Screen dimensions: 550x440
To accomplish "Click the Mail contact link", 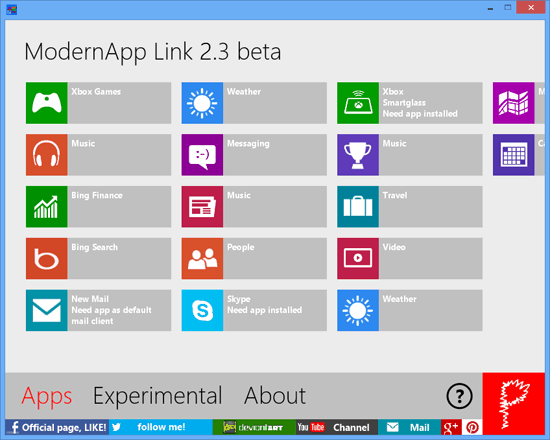I will pos(409,427).
